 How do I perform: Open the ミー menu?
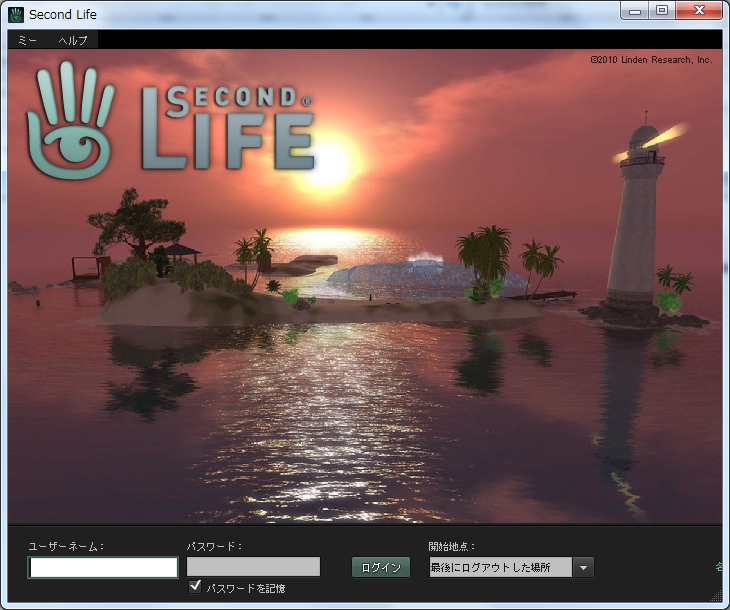coord(27,40)
